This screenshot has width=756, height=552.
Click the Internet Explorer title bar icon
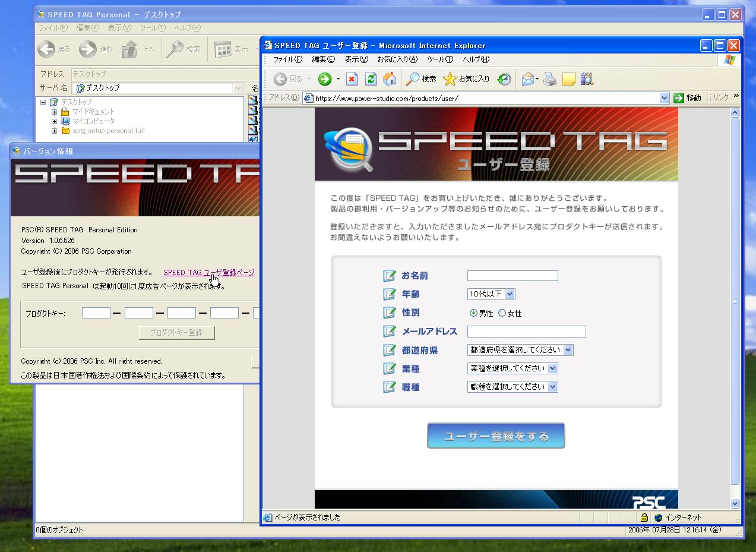pyautogui.click(x=268, y=46)
